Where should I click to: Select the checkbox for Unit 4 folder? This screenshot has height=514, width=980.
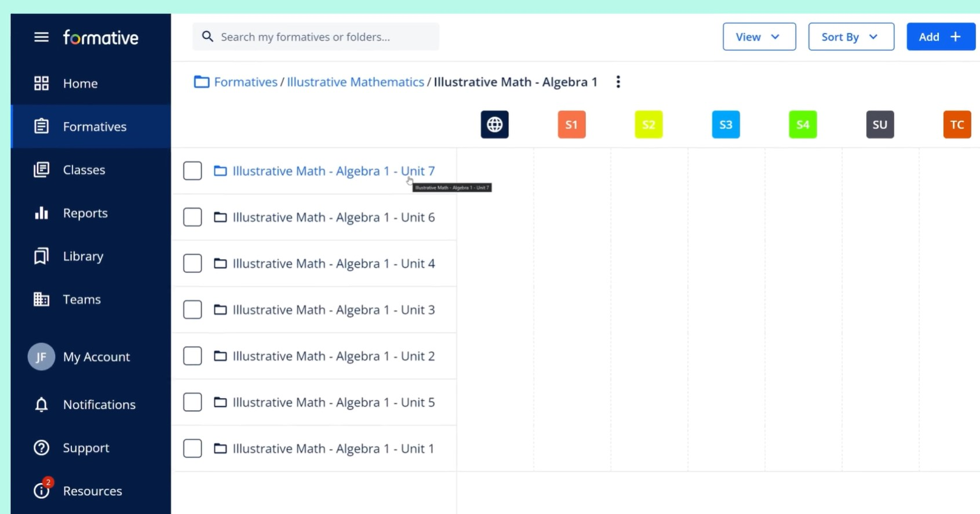click(x=192, y=264)
